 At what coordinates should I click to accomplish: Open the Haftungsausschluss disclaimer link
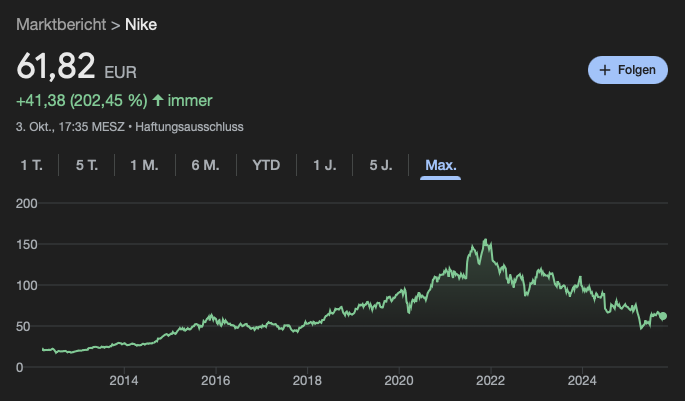pyautogui.click(x=189, y=127)
